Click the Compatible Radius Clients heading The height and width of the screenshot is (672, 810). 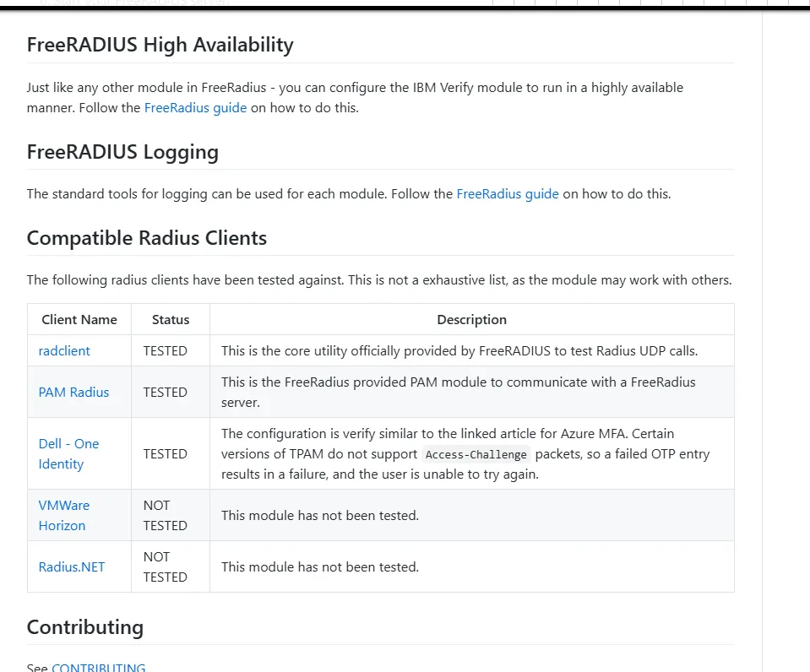click(x=147, y=238)
